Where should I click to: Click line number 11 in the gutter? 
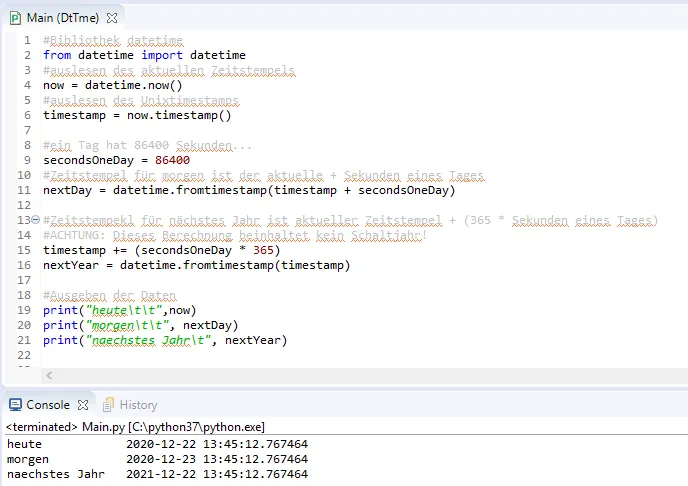pos(24,190)
